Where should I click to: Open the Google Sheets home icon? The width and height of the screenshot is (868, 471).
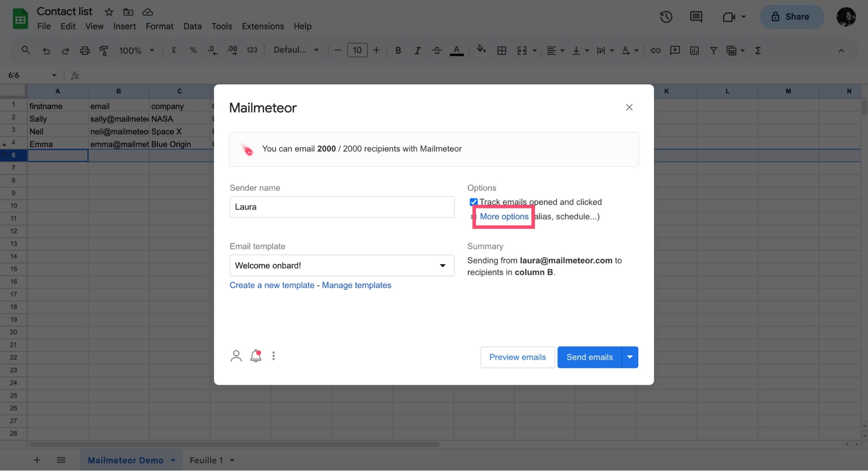pyautogui.click(x=20, y=19)
